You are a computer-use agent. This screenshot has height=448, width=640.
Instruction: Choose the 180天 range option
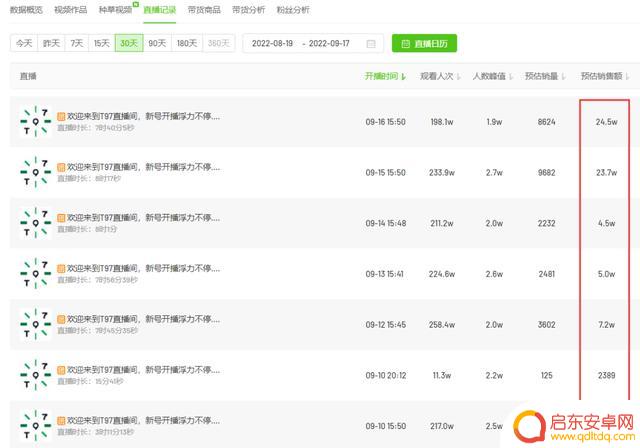[x=187, y=43]
